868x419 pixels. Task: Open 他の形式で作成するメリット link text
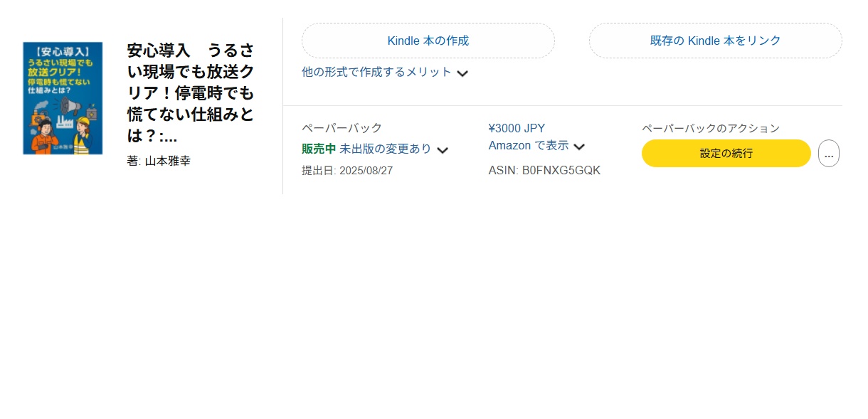click(376, 72)
